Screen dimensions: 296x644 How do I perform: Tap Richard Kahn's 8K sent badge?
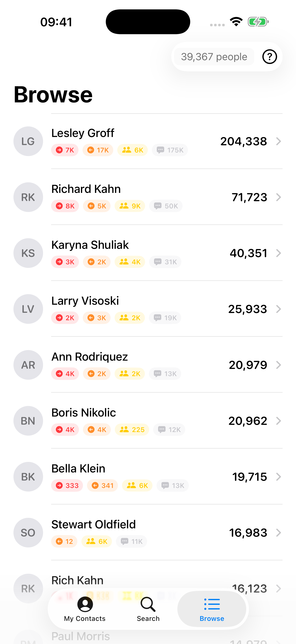[x=65, y=206]
